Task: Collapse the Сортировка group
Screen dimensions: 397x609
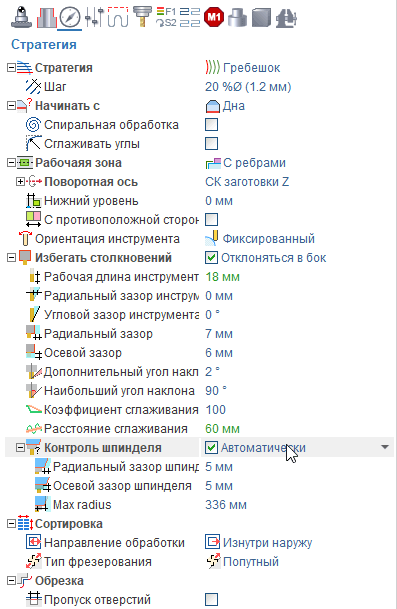Action: point(11,524)
